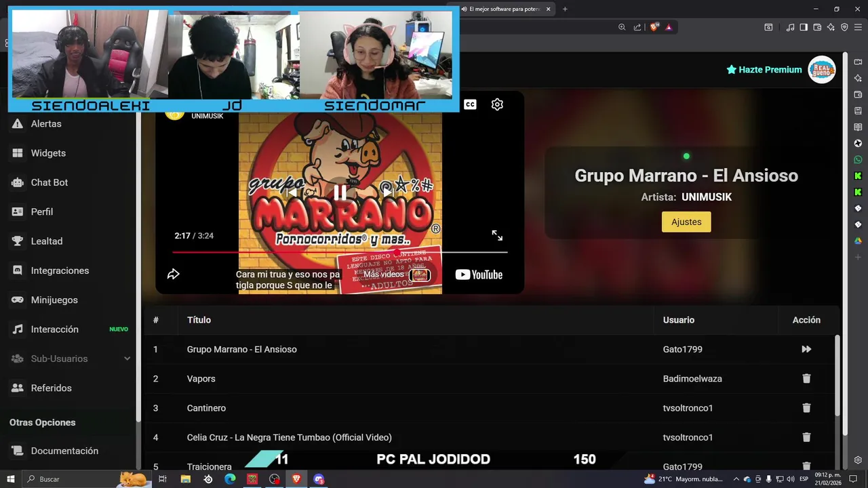Screen dimensions: 868x488
Task: Launch Microsoft Edge from the taskbar
Action: point(230,479)
